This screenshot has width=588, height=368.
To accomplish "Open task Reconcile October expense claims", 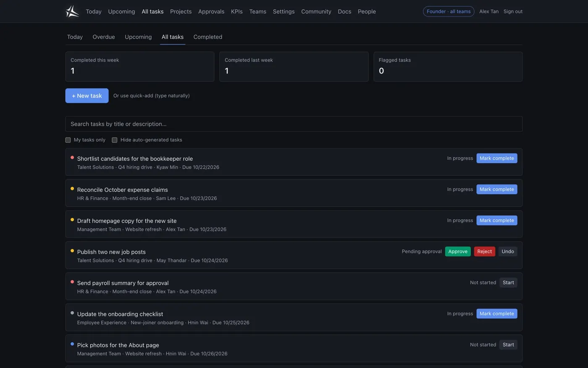I will click(122, 190).
